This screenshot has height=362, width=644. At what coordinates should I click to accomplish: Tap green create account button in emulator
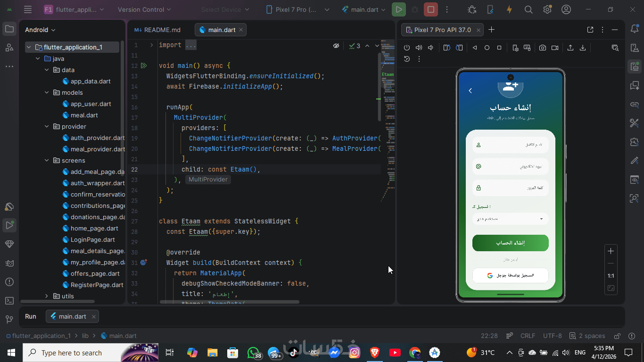[510, 243]
